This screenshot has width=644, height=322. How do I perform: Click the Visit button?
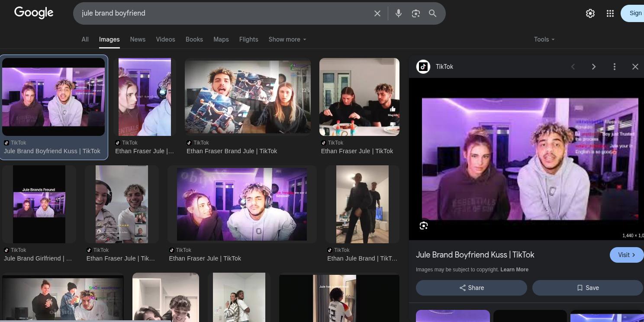tap(627, 255)
